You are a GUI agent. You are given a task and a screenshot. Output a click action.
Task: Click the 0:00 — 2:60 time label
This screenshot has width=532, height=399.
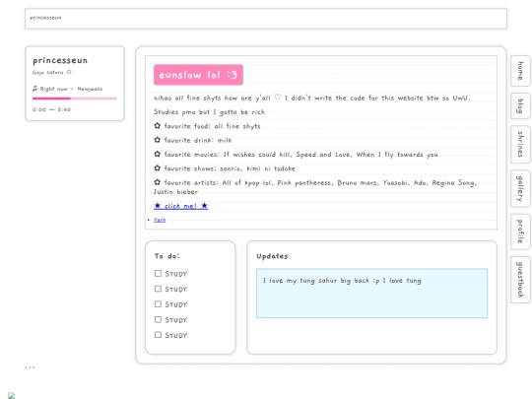tap(51, 109)
